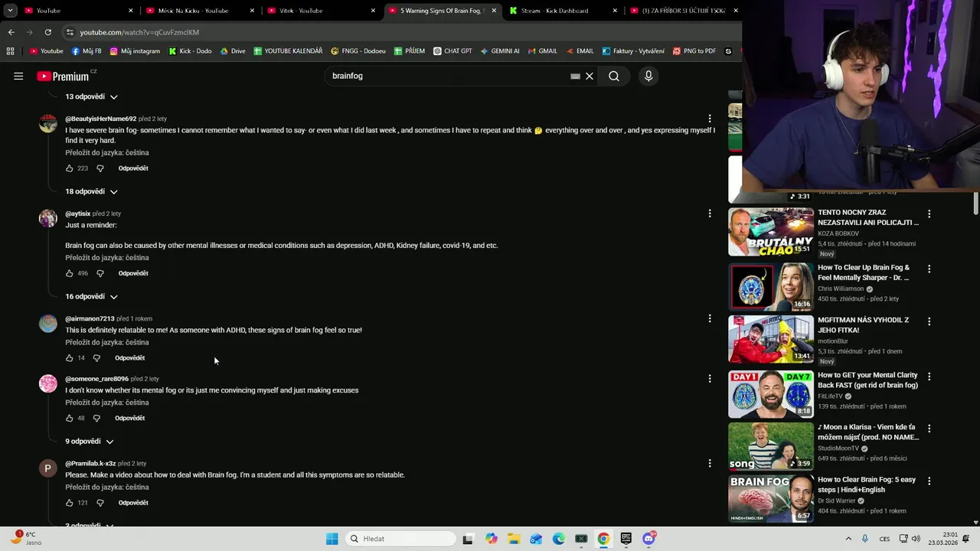Open Faktury - Vytváření bookmark
This screenshot has width=980, height=551.
click(633, 51)
